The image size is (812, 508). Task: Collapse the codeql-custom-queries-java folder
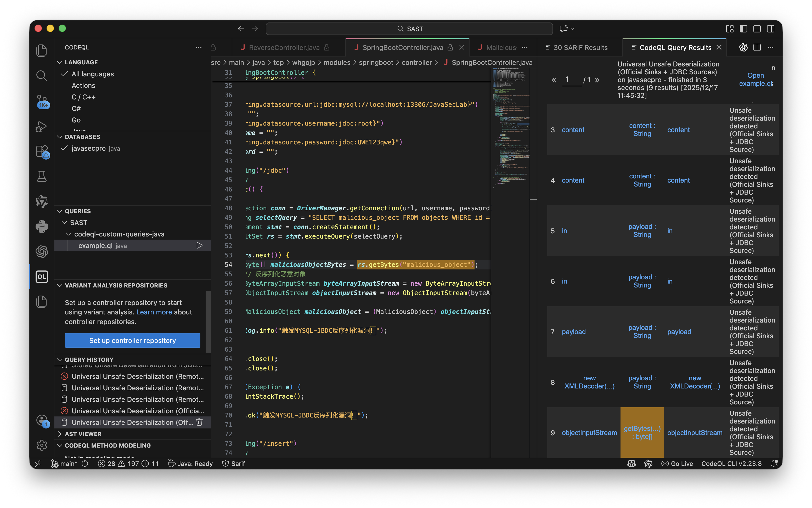[x=69, y=234]
